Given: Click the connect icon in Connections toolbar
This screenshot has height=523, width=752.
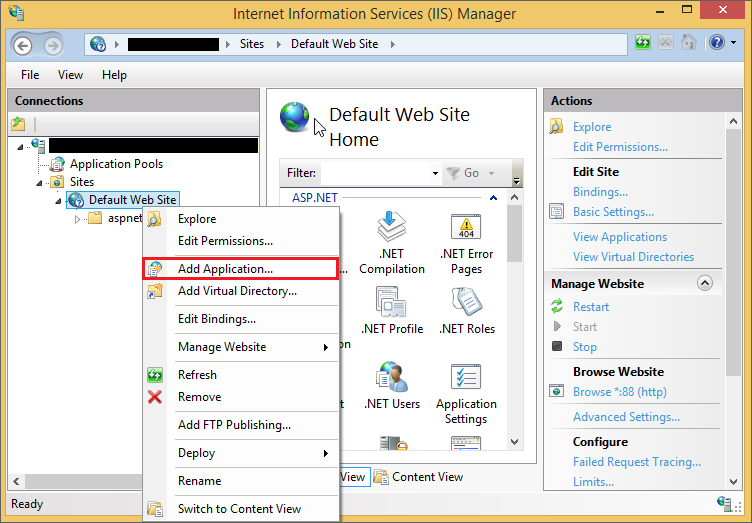Looking at the screenshot, I should (x=18, y=124).
